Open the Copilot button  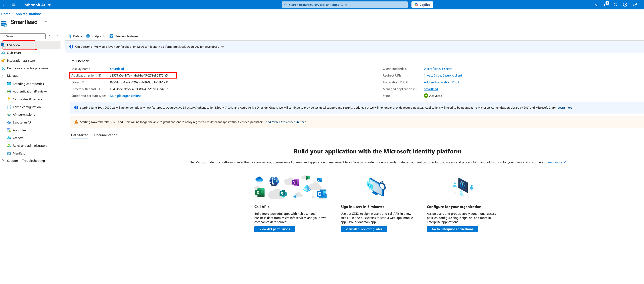tap(422, 5)
